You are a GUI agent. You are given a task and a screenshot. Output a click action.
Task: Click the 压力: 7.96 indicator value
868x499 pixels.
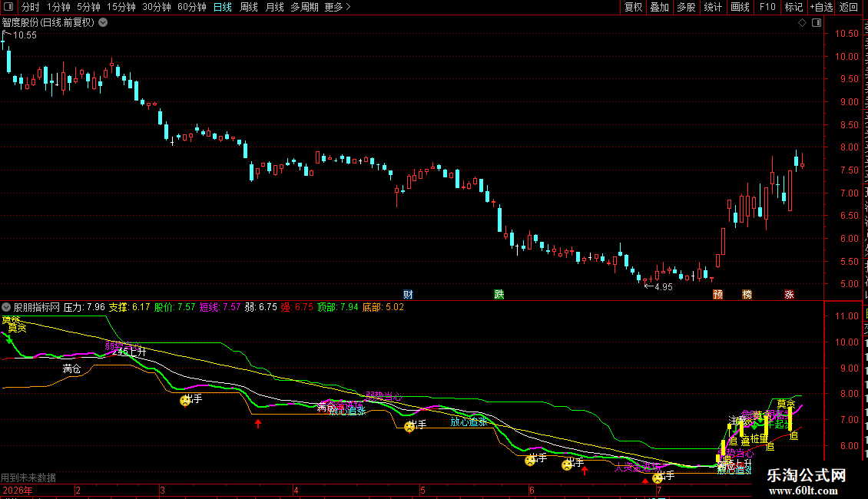pyautogui.click(x=84, y=307)
